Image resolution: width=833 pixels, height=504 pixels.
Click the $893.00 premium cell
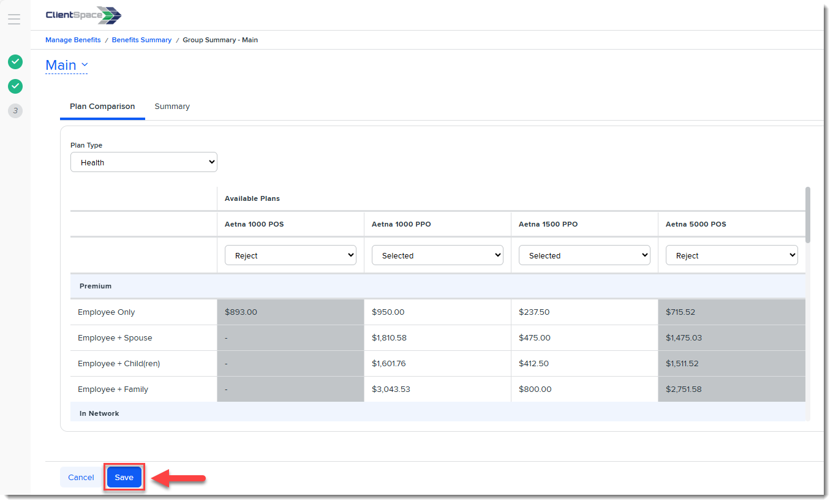[x=290, y=312]
